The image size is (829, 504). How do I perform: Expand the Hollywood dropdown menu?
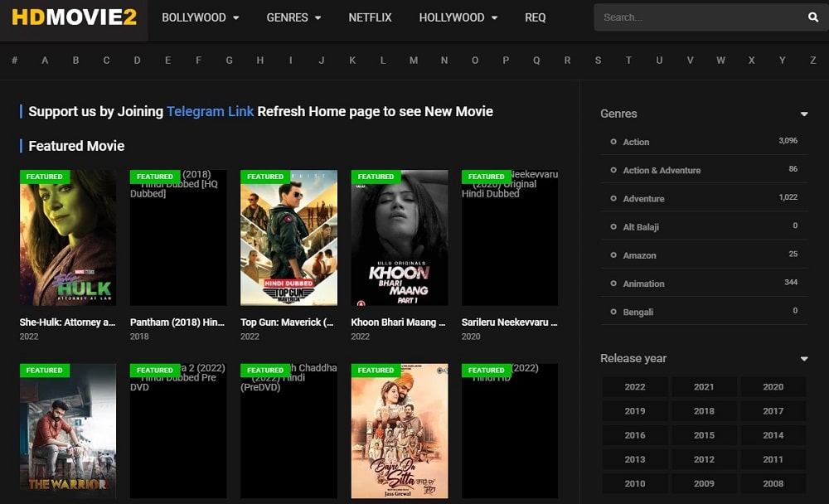coord(458,17)
